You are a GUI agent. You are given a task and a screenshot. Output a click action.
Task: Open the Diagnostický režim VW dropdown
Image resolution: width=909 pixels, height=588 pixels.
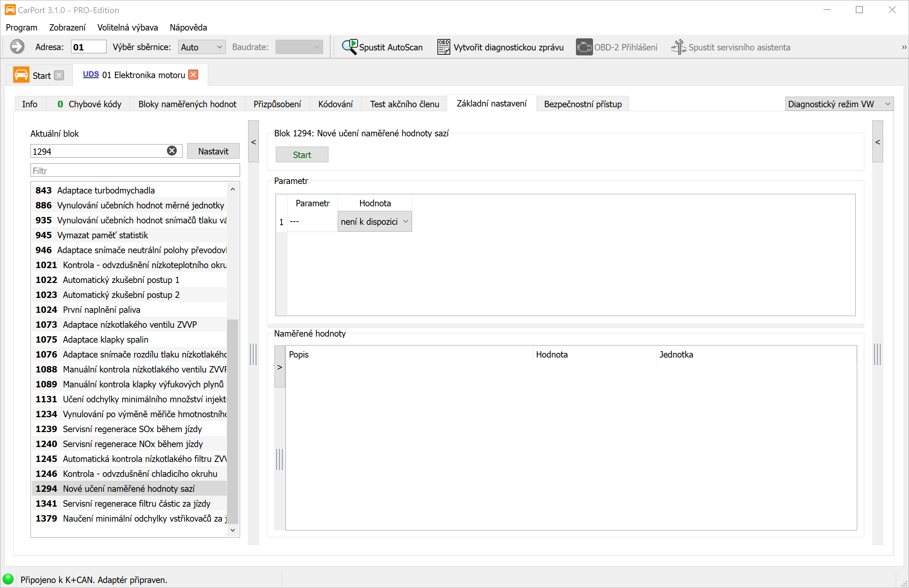(839, 104)
